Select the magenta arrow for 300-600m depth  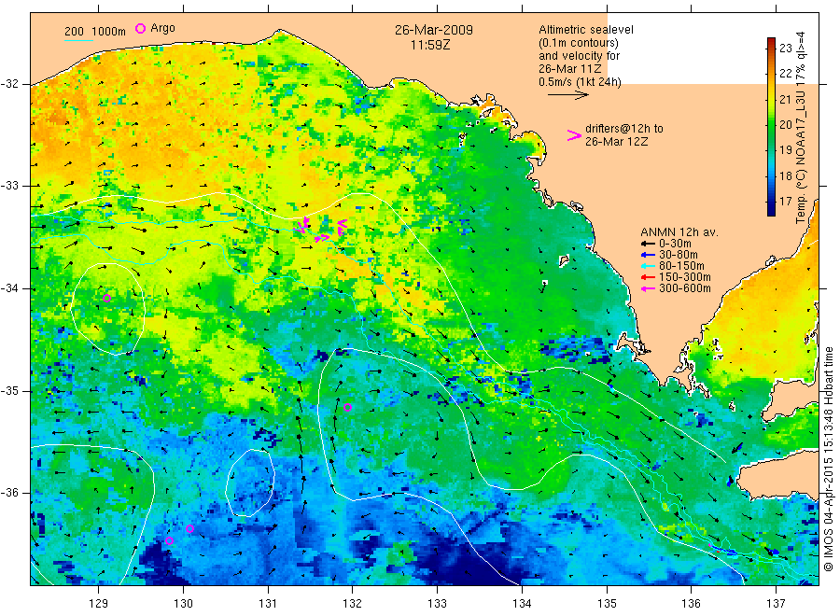coord(648,288)
